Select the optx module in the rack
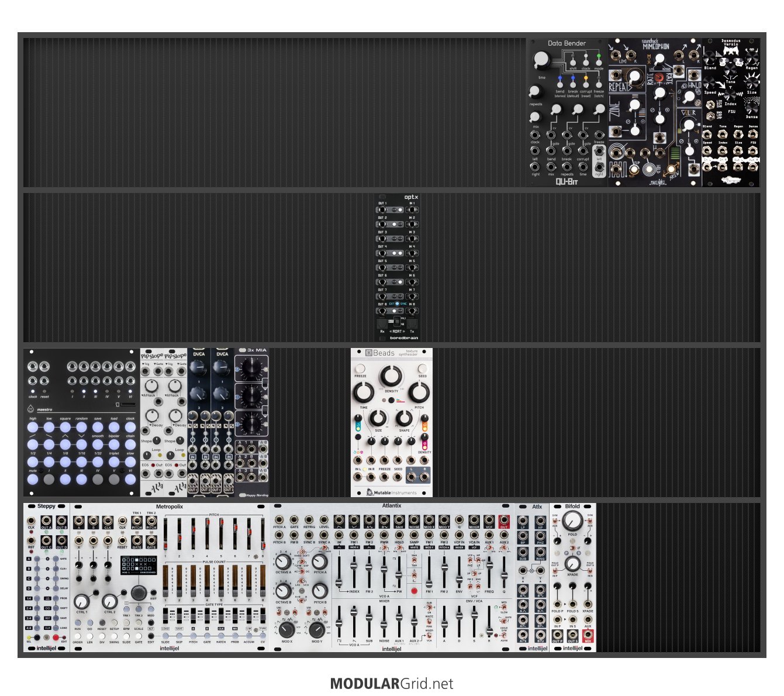The width and height of the screenshot is (784, 696). (397, 266)
